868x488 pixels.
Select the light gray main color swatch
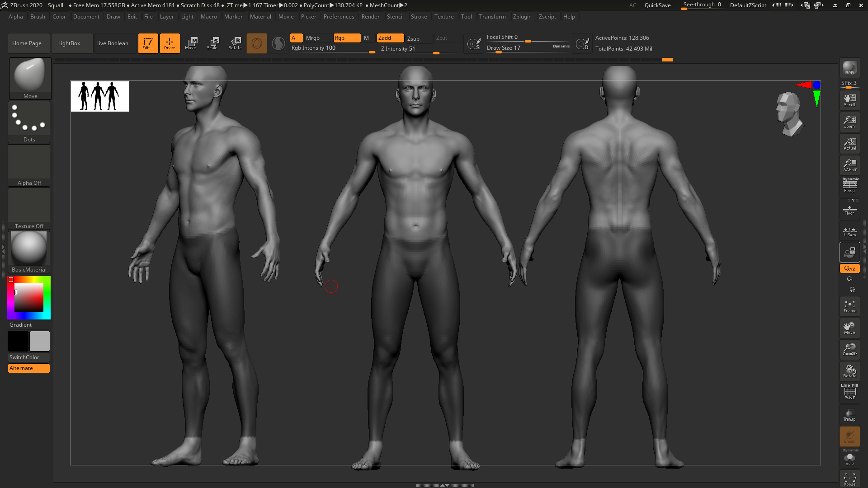point(40,341)
